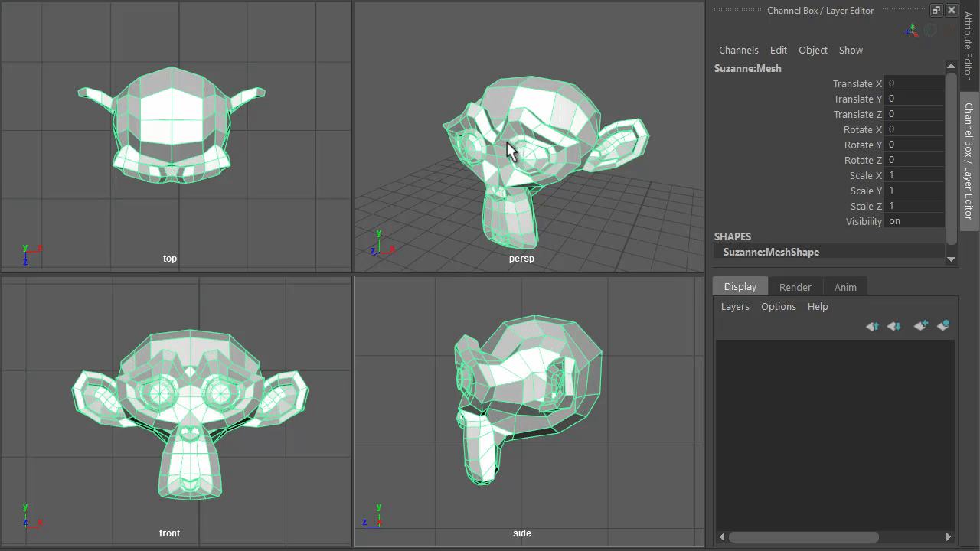Select the Scale Z channel label

coord(866,206)
